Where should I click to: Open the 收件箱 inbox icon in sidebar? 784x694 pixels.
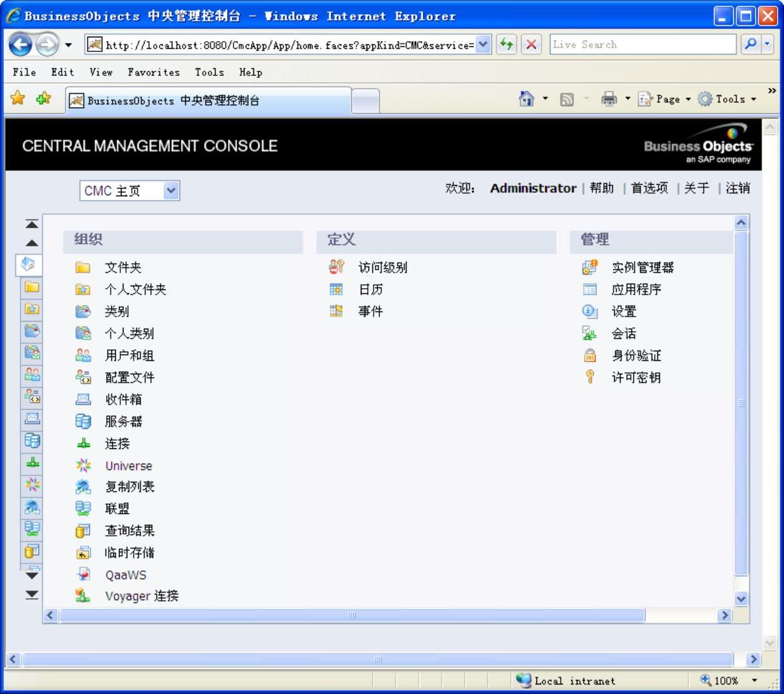(32, 419)
